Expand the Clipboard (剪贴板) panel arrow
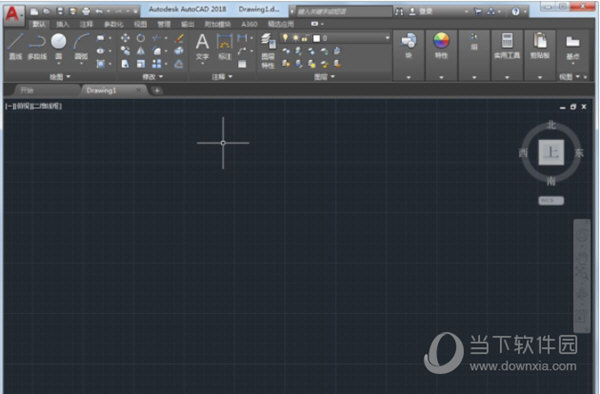Screen dimensions: 600x394 coord(540,77)
